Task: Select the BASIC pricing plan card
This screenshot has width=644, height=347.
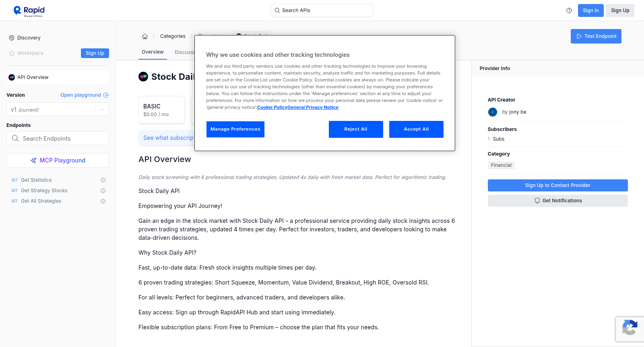Action: pos(162,110)
